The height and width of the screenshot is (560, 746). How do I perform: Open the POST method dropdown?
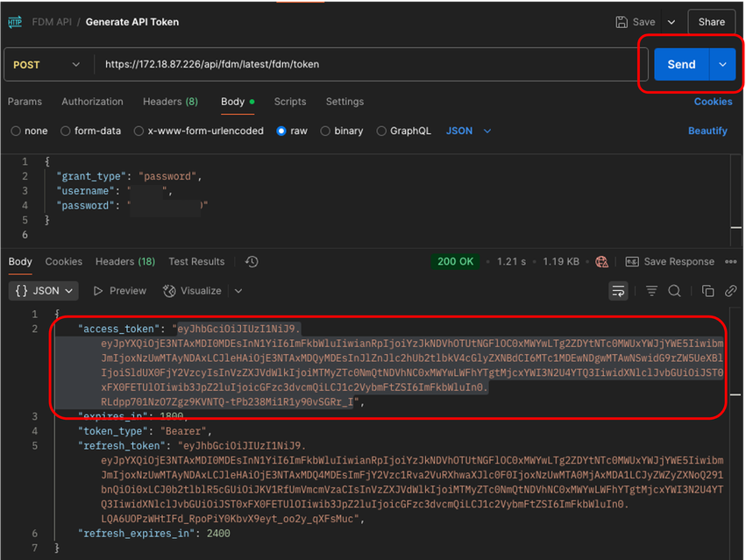(46, 65)
